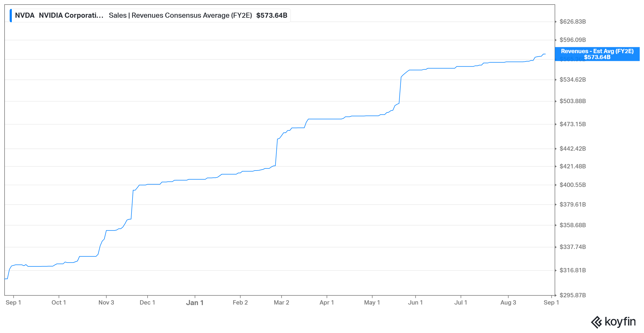644x333 pixels.
Task: Click the $316.81B y-axis label
Action: [573, 270]
